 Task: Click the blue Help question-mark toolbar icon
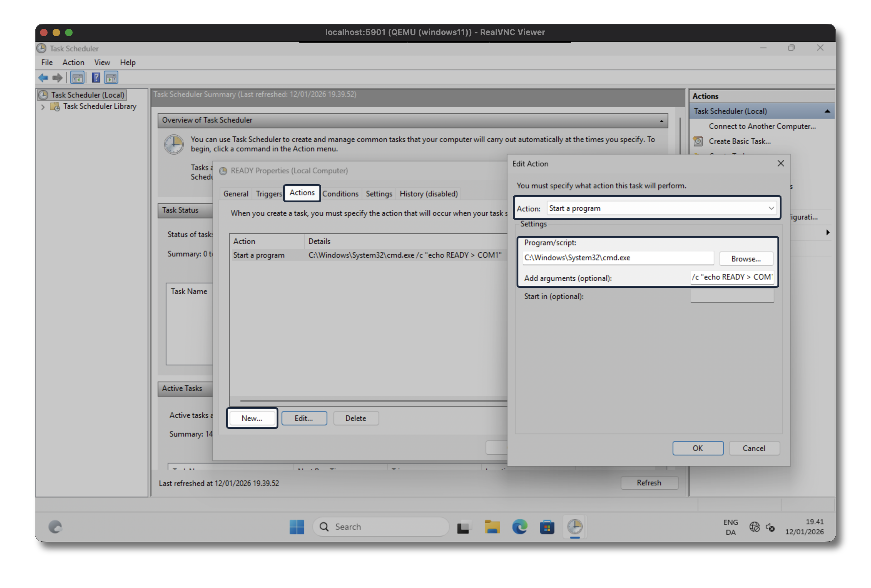coord(96,78)
